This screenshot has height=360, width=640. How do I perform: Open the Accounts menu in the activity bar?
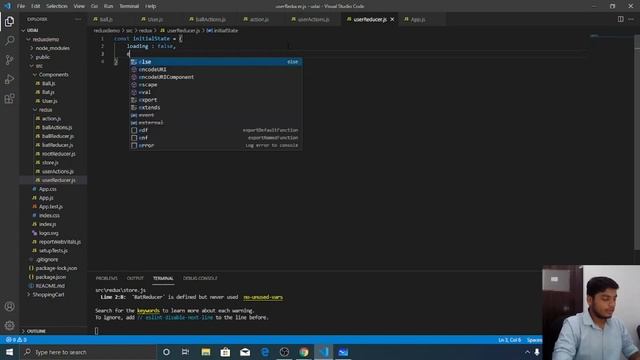click(x=9, y=306)
